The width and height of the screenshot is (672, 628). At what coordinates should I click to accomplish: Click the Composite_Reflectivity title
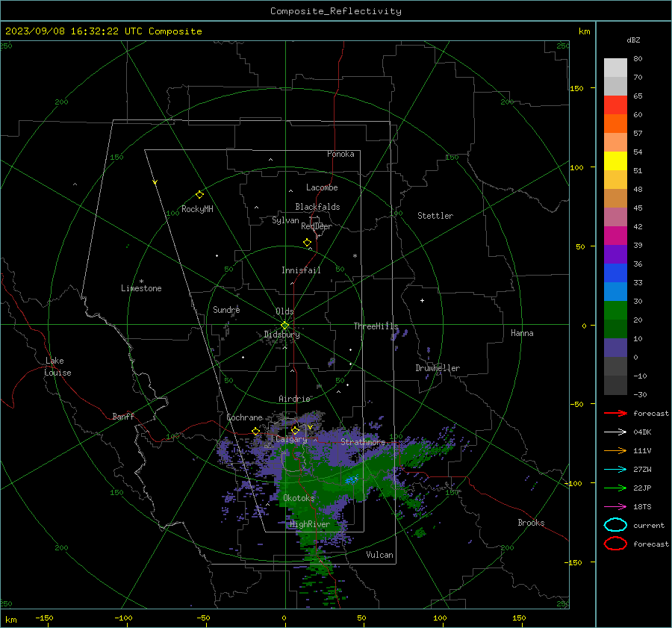point(335,11)
